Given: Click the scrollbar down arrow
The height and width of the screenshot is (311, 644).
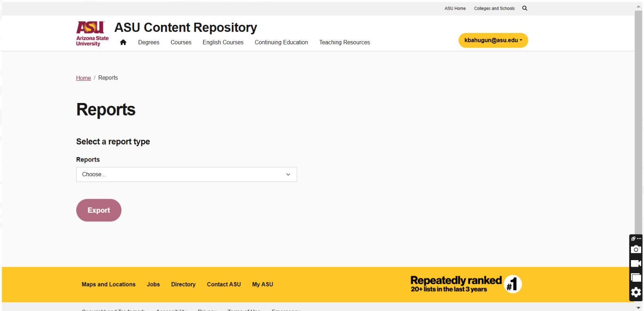Looking at the screenshot, I should click(638, 308).
